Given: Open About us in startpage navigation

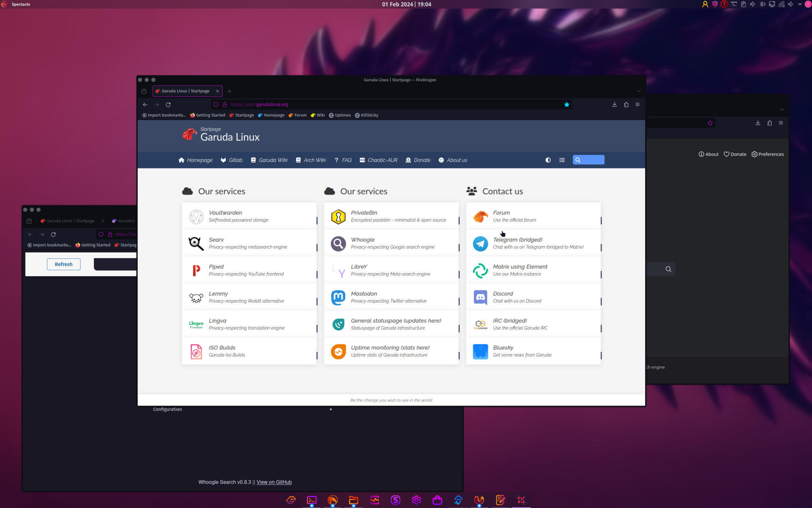Looking at the screenshot, I should [453, 160].
